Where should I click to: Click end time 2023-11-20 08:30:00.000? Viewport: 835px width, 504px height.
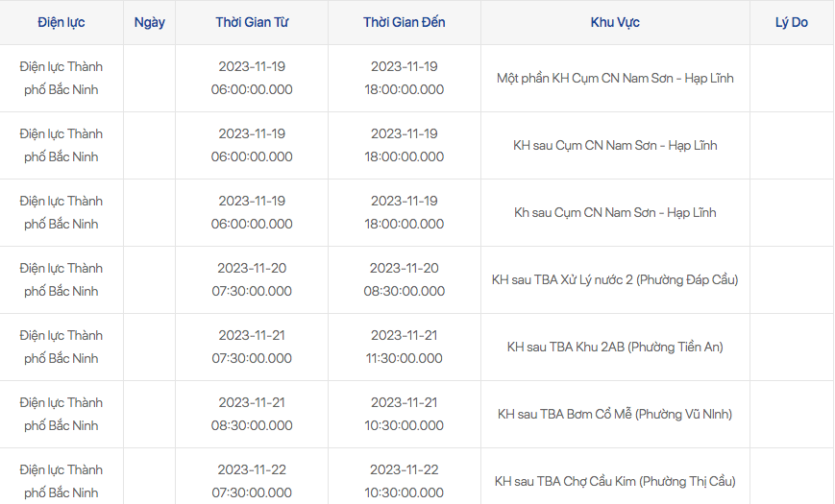pyautogui.click(x=404, y=279)
